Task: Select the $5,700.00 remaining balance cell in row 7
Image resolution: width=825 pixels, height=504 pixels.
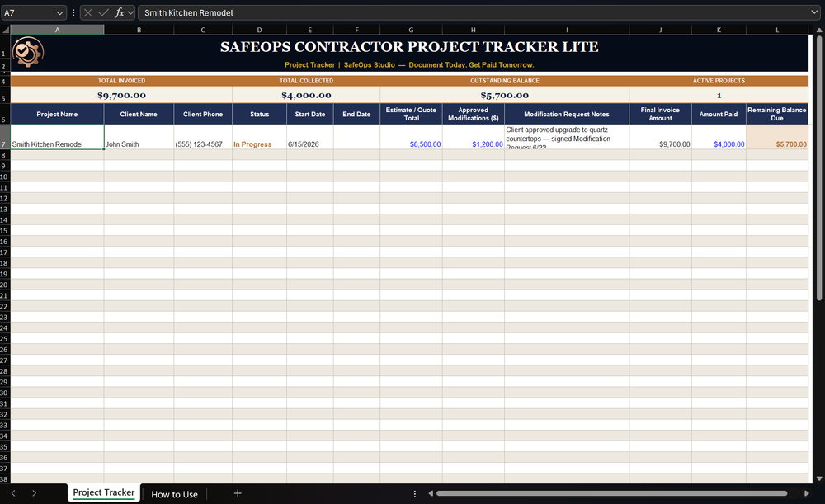Action: [777, 137]
